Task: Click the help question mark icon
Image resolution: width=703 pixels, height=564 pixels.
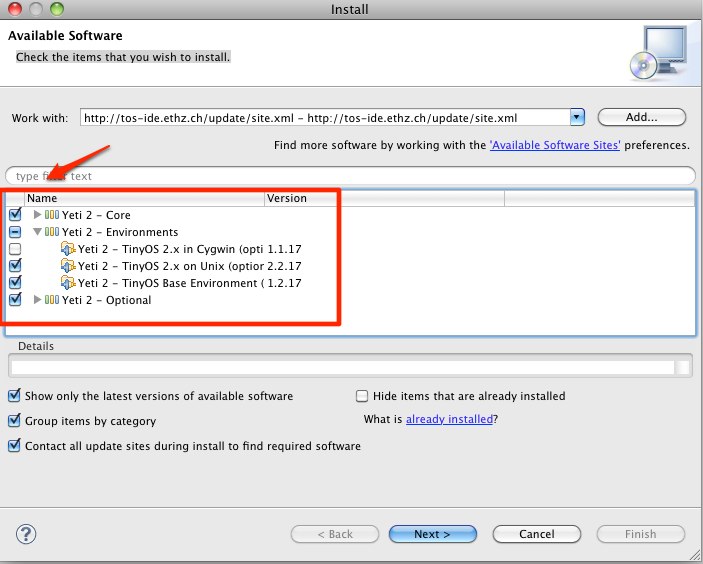Action: (x=26, y=534)
